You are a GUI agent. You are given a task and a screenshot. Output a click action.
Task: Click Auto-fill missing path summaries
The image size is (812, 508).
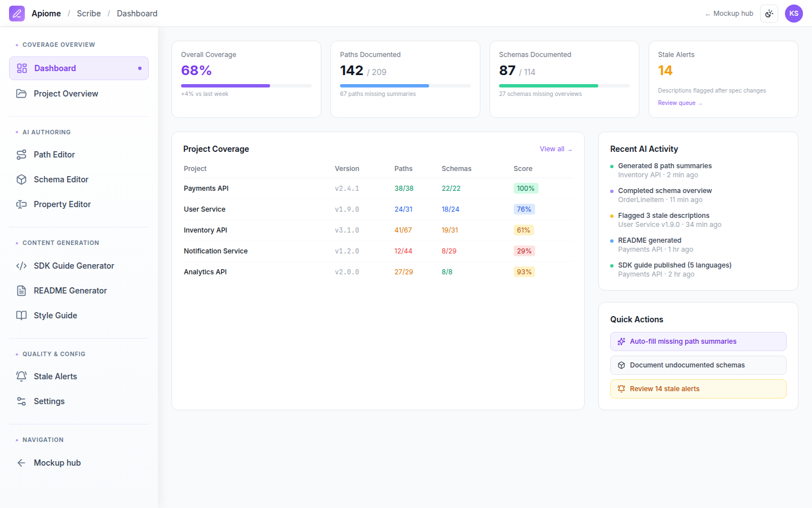pyautogui.click(x=698, y=341)
